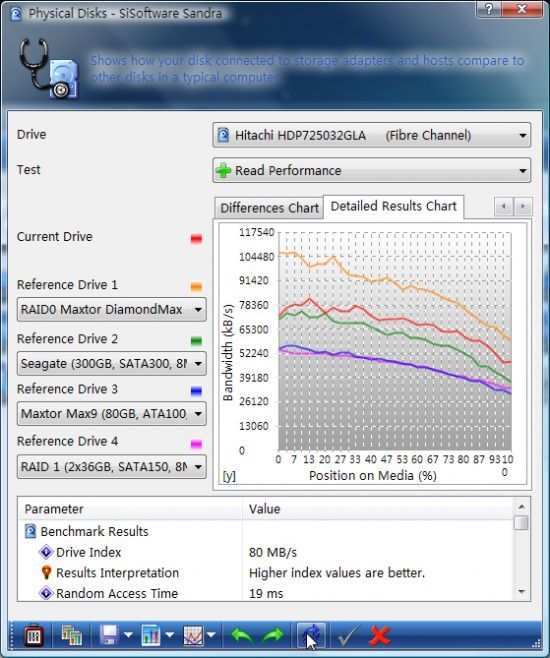Click the stethoscope disk icon in header

(48, 68)
